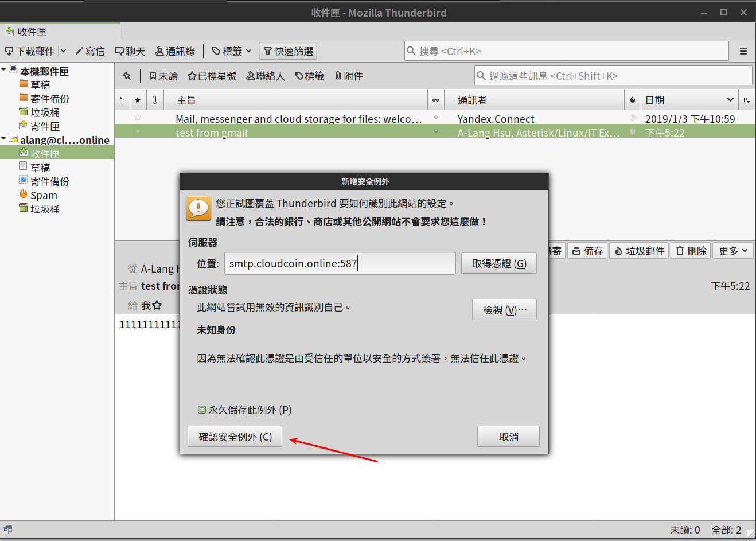Sort by junk status flame column header

click(633, 100)
